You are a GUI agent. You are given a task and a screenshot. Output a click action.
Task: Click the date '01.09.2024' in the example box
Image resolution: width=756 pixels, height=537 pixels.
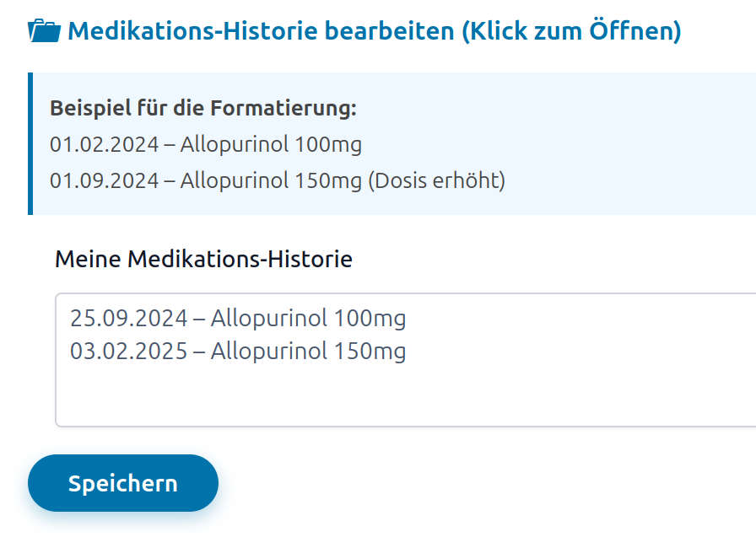[104, 180]
